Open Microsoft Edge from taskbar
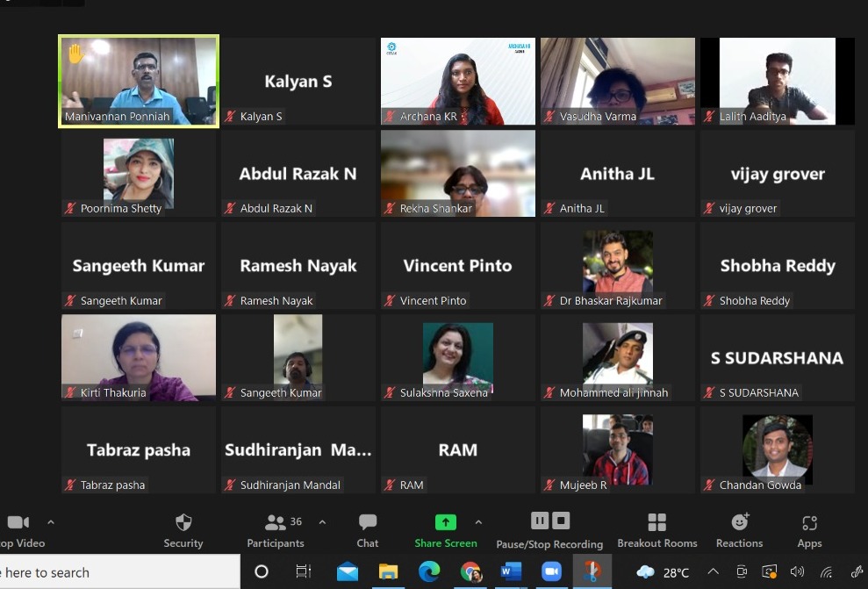 [x=429, y=571]
